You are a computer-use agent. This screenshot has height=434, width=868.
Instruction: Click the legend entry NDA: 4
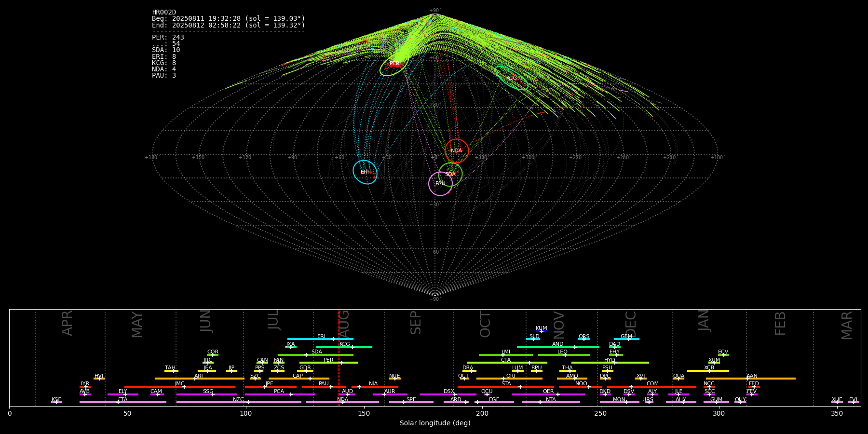(x=164, y=69)
